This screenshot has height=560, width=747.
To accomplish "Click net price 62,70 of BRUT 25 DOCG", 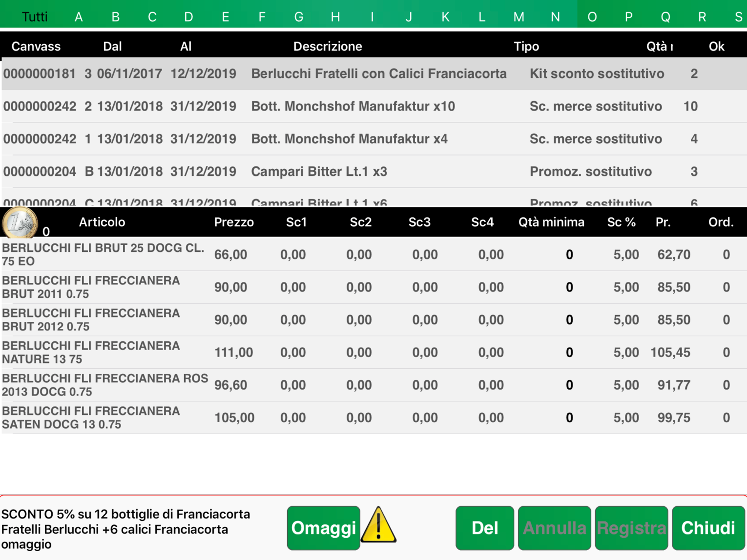I will pos(674,255).
